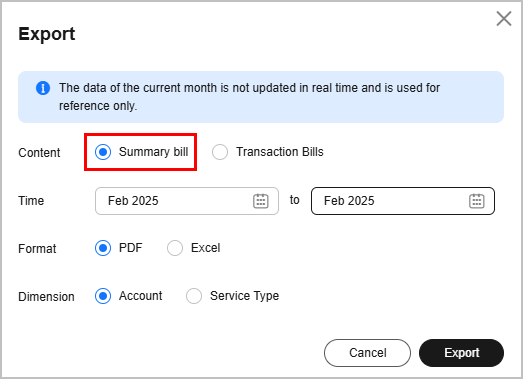Select the Transaction Bills radio button

point(220,152)
